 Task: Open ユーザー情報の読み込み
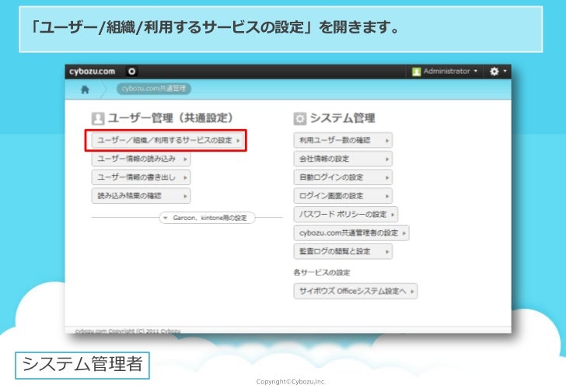(141, 159)
